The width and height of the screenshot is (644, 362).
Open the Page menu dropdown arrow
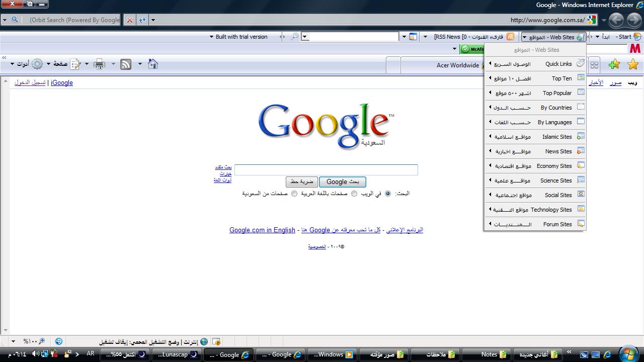click(49, 64)
